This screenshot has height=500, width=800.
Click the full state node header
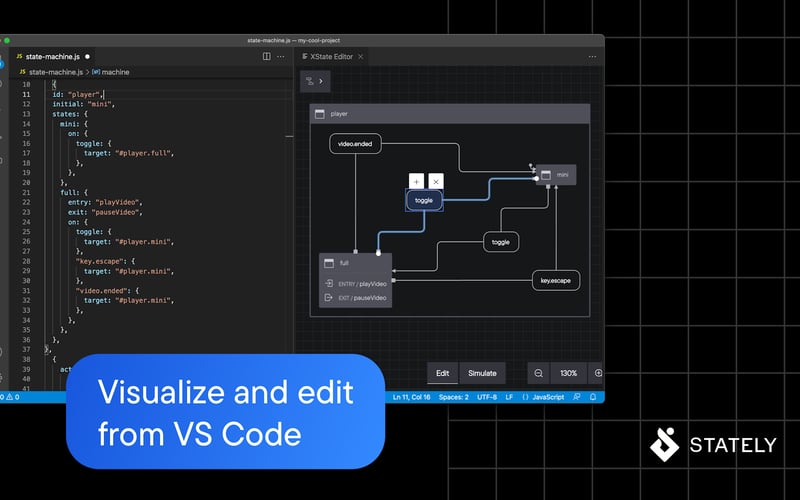355,263
